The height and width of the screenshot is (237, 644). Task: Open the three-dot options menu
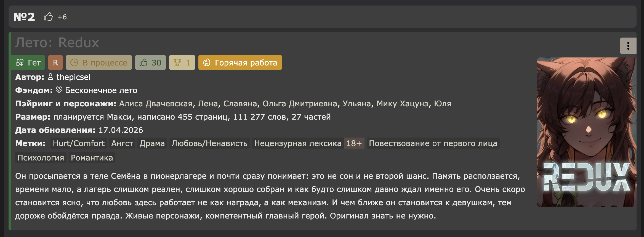click(628, 46)
